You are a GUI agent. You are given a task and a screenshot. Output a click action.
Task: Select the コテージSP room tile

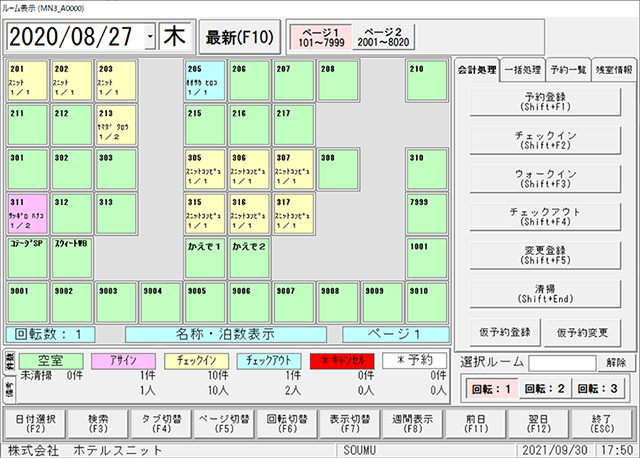pyautogui.click(x=27, y=258)
